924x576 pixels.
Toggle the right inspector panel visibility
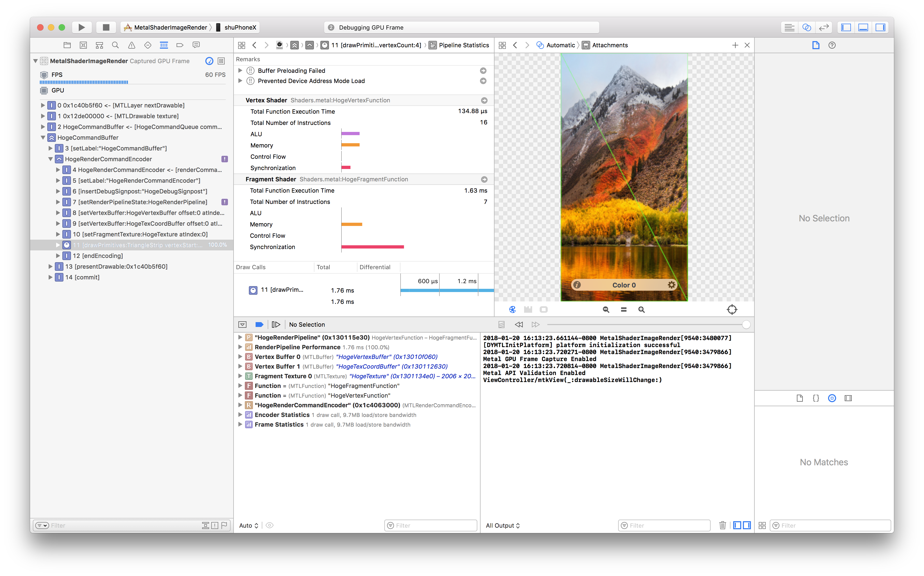(880, 27)
